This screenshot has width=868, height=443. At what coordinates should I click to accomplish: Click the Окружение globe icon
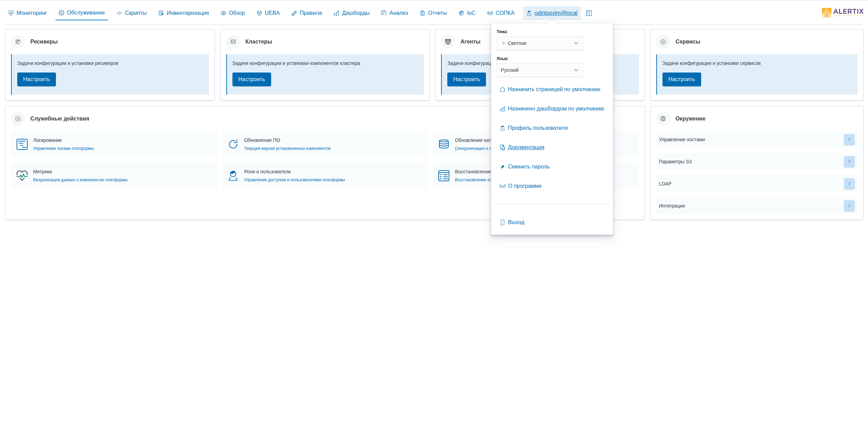click(x=663, y=119)
